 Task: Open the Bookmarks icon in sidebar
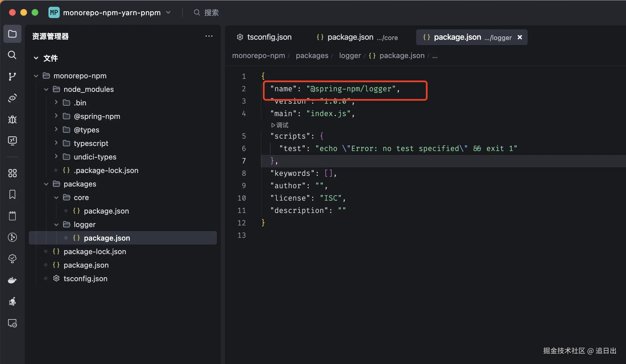(x=12, y=194)
